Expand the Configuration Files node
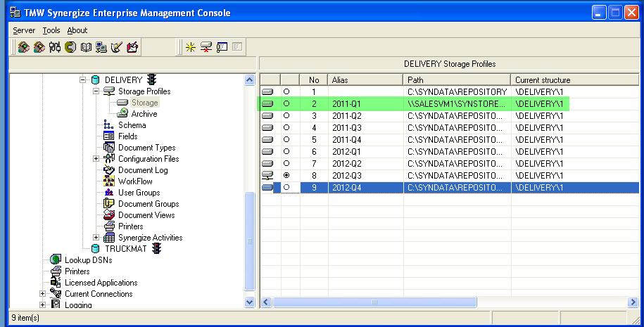 click(x=96, y=159)
